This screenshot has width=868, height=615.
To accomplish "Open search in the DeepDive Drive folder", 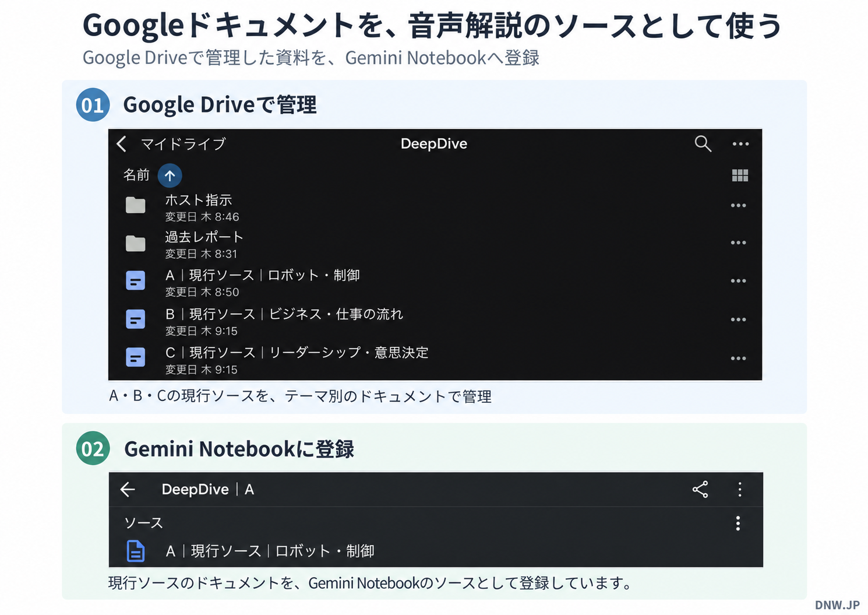I will 703,143.
